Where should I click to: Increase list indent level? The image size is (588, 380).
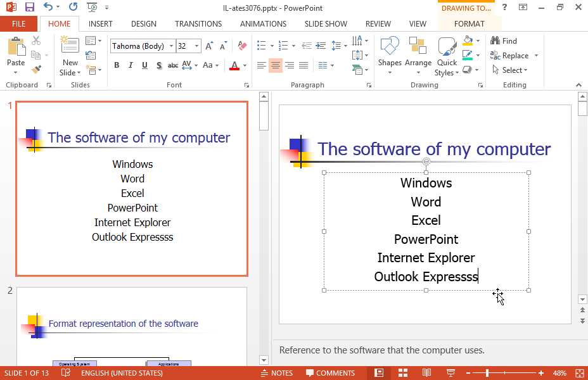321,46
